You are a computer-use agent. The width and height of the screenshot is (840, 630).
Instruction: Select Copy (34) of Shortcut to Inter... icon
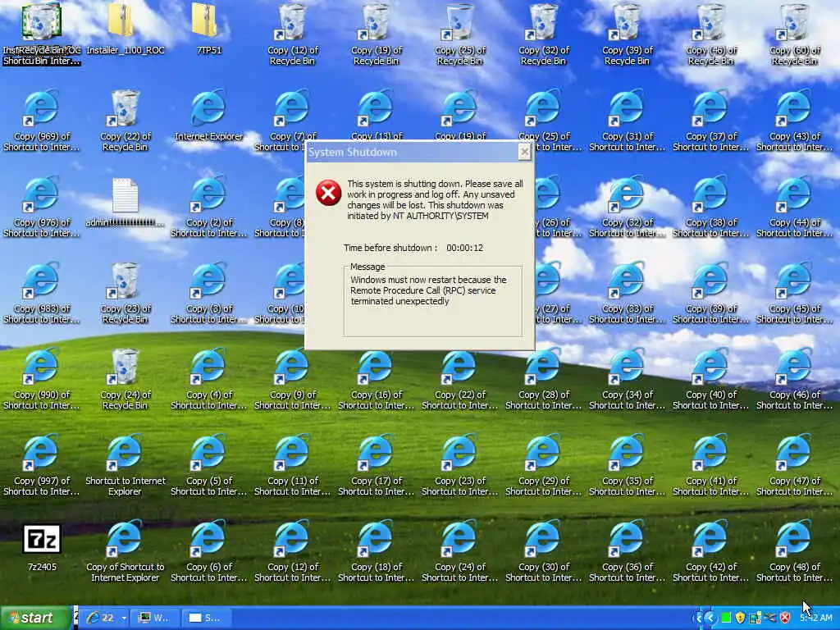(627, 380)
